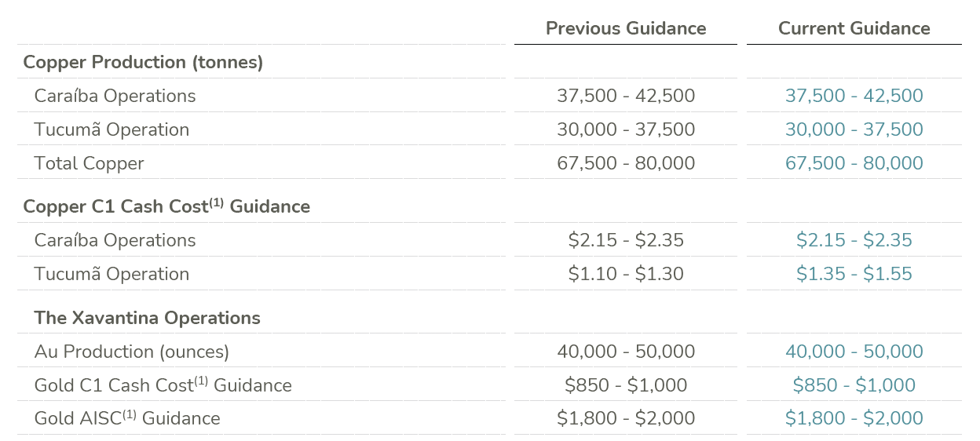Click the Previous Guidance column header

pos(626,29)
